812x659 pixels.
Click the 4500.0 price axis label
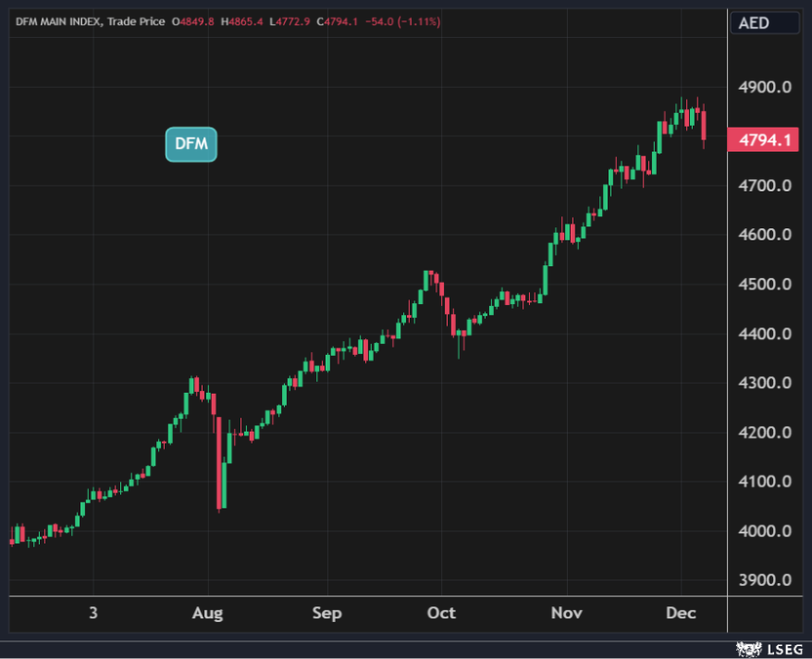(767, 284)
